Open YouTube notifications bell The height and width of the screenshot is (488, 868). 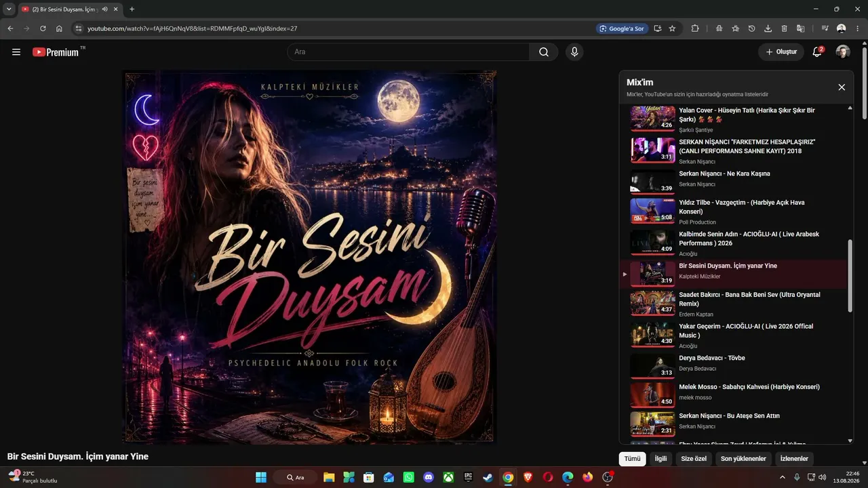[x=817, y=52]
